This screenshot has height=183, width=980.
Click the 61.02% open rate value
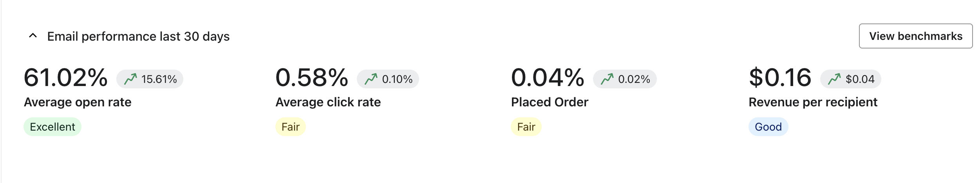pyautogui.click(x=66, y=77)
